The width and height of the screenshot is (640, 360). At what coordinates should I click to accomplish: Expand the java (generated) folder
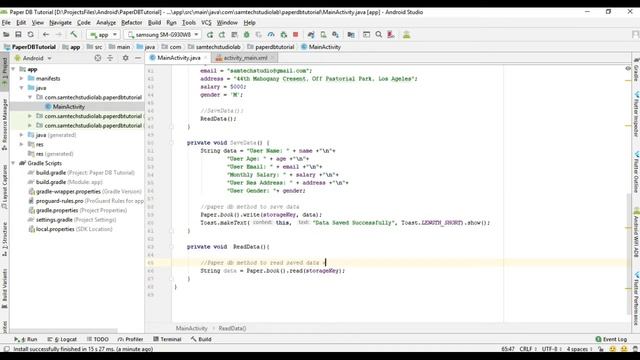point(22,135)
